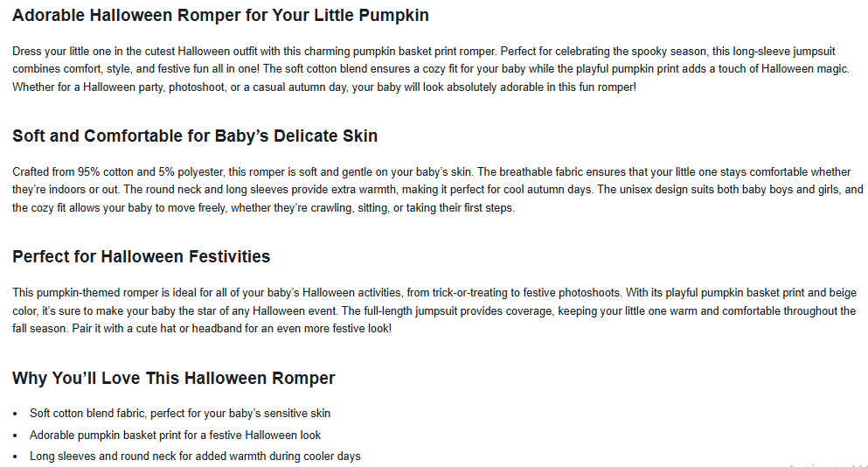Click the 'Adorable Halloween Romper for Your Little Pumpkin' heading

click(x=220, y=16)
